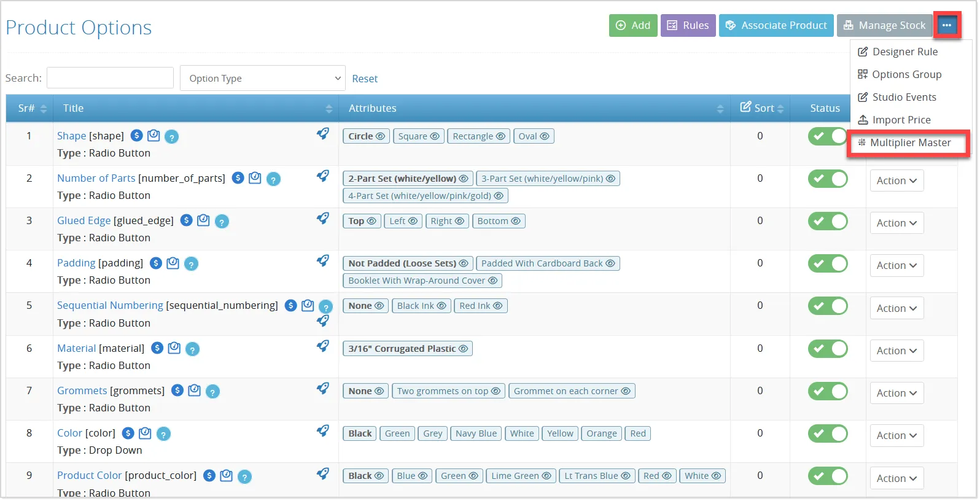Click the three-dots more options button
The width and height of the screenshot is (980, 501).
coord(947,25)
